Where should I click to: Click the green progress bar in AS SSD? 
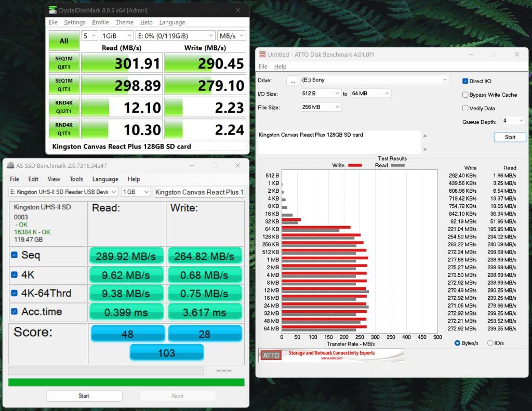126,382
